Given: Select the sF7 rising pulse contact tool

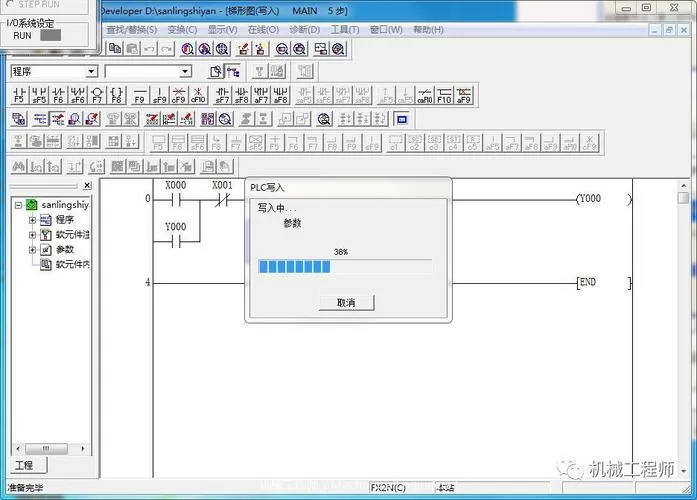Looking at the screenshot, I should click(x=222, y=95).
